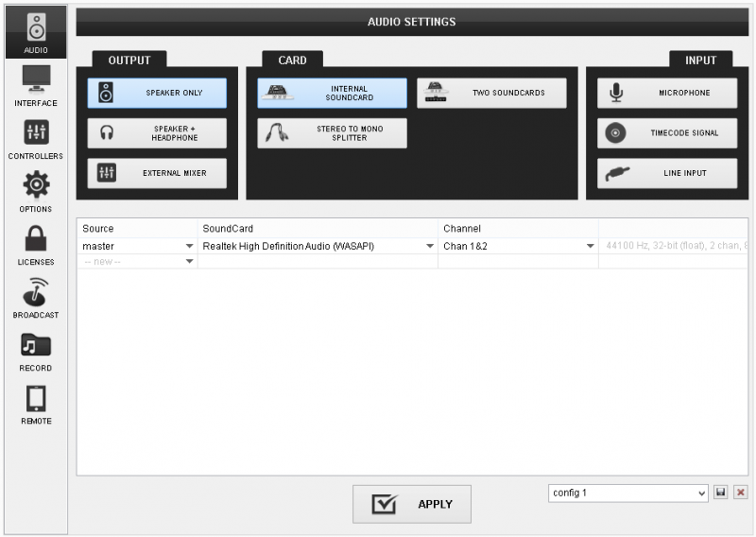This screenshot has width=756, height=537.
Task: Open the config 1 preset dropdown
Action: (627, 493)
